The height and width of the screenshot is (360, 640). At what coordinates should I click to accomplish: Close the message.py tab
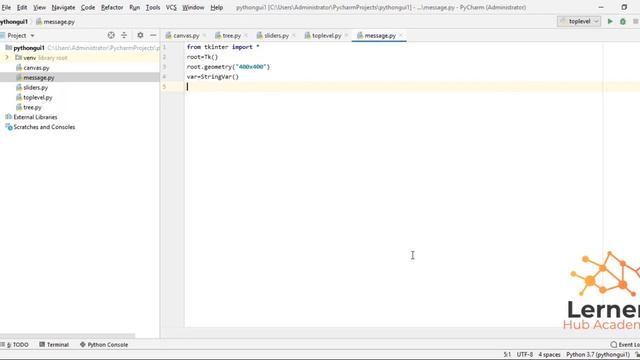point(401,36)
